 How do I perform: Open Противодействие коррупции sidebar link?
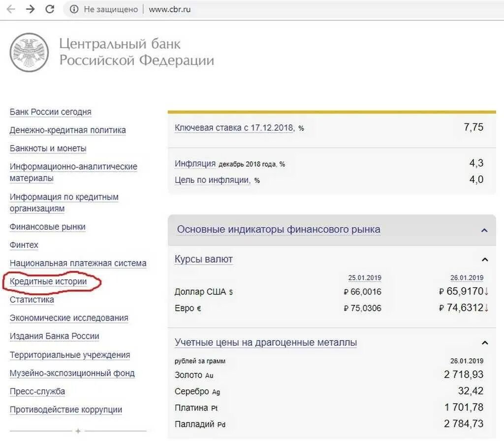[66, 410]
